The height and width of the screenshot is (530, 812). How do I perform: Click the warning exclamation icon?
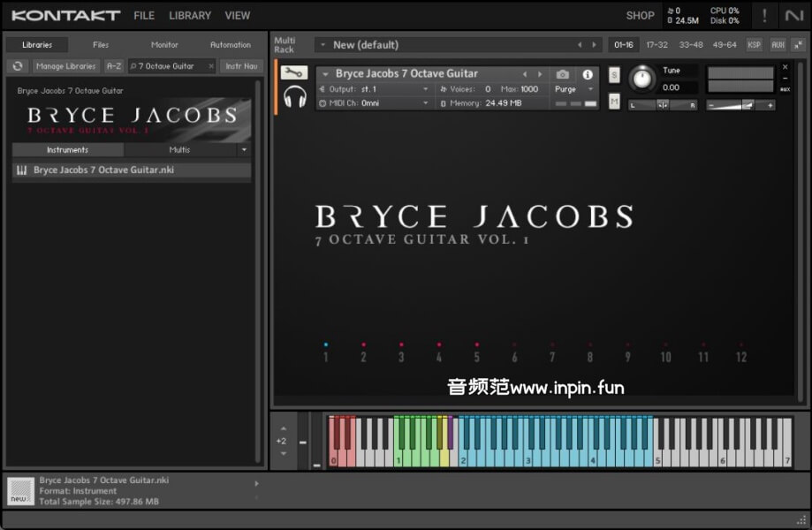point(764,16)
